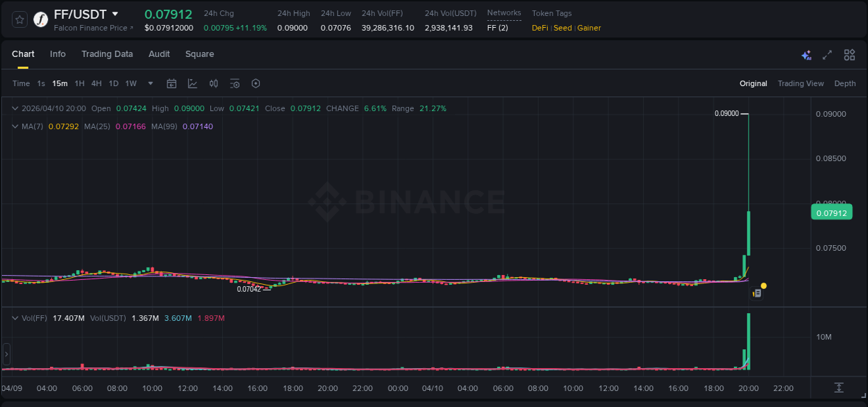Open the widgets grid icon
Viewport: 868px width, 407px height.
click(x=849, y=54)
